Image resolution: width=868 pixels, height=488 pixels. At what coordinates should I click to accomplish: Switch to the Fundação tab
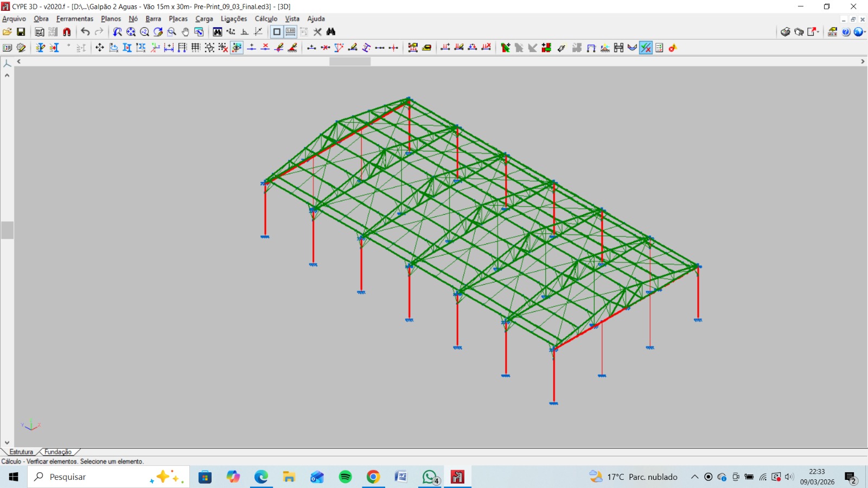(x=58, y=452)
